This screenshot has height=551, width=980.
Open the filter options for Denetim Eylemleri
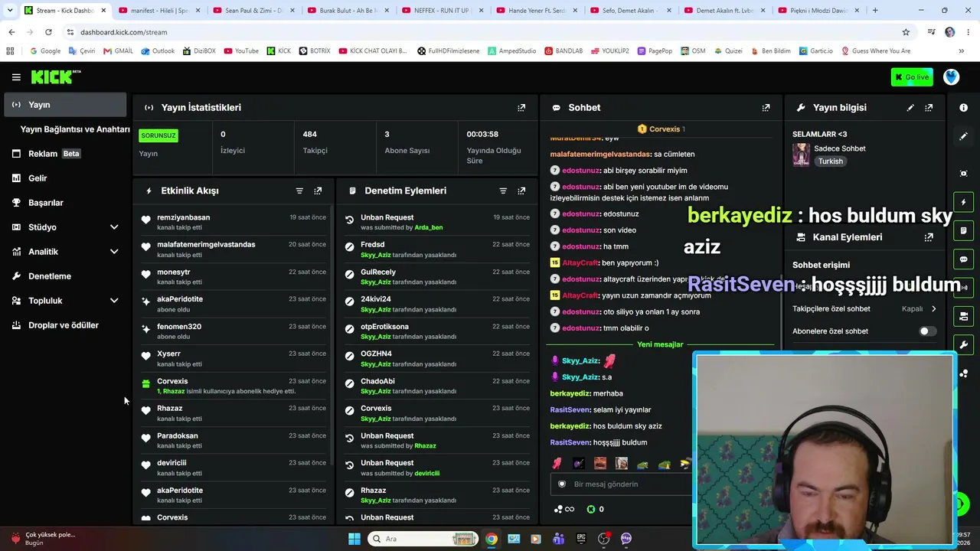point(503,191)
